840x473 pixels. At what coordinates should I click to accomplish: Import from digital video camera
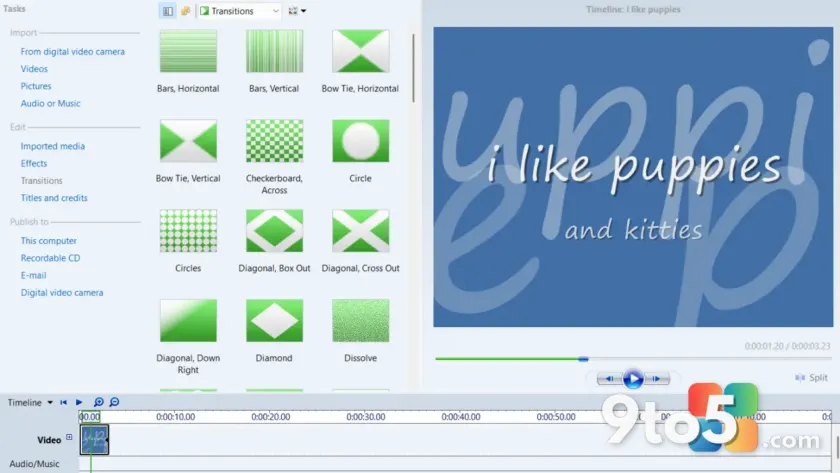pyautogui.click(x=72, y=51)
